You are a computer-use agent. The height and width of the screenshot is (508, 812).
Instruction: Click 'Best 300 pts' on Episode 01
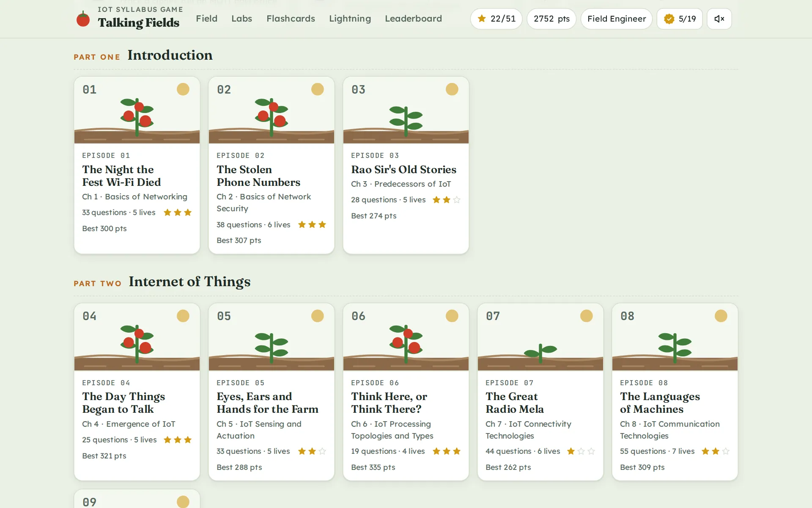104,229
